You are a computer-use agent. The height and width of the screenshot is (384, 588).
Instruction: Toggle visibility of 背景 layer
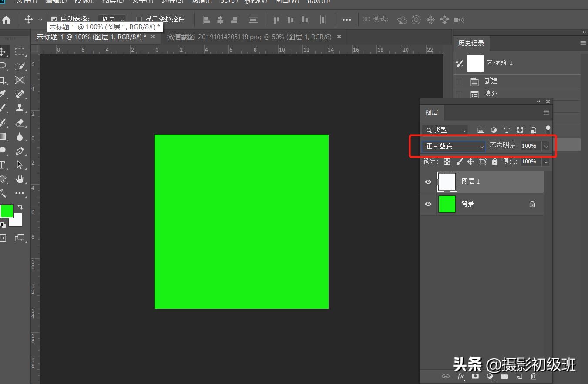(428, 204)
